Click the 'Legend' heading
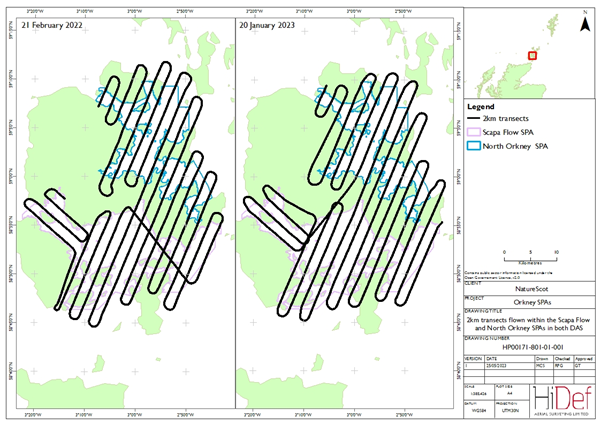This screenshot has height=425, width=601. [x=481, y=107]
